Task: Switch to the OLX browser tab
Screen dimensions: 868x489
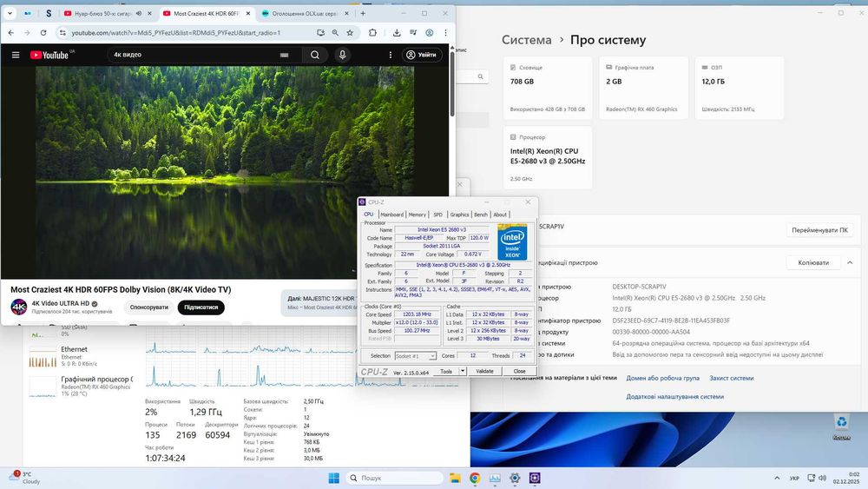Action: point(305,13)
